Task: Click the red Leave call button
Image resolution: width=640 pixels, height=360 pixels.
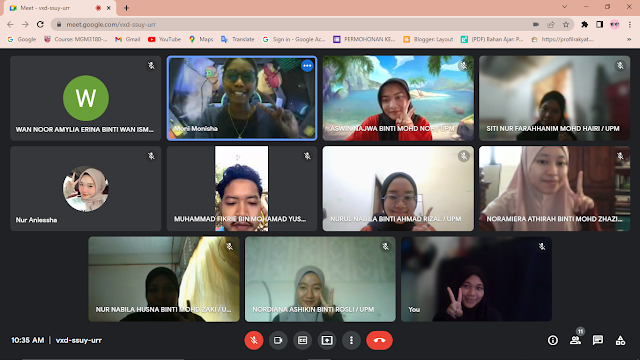Action: [x=380, y=340]
